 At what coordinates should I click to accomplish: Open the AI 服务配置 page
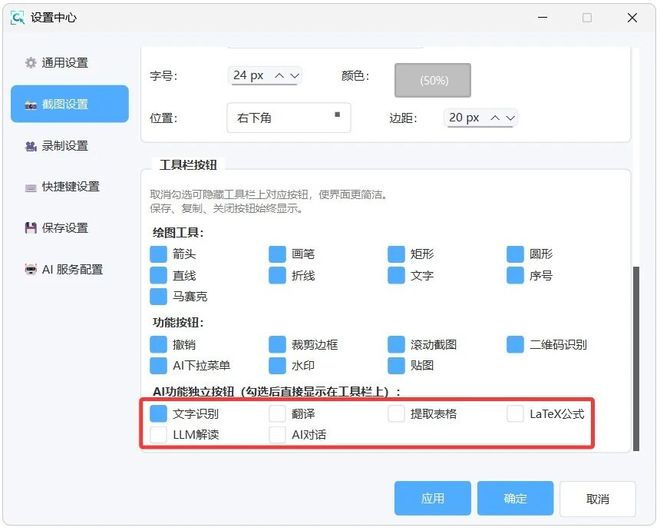coord(70,269)
